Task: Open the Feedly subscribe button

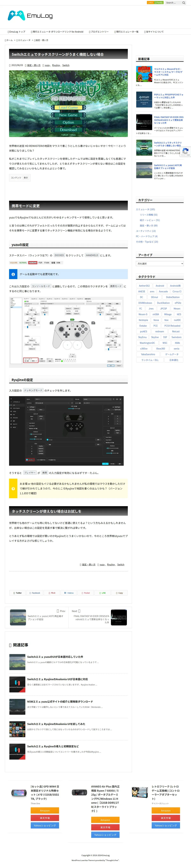Action: [159, 3]
